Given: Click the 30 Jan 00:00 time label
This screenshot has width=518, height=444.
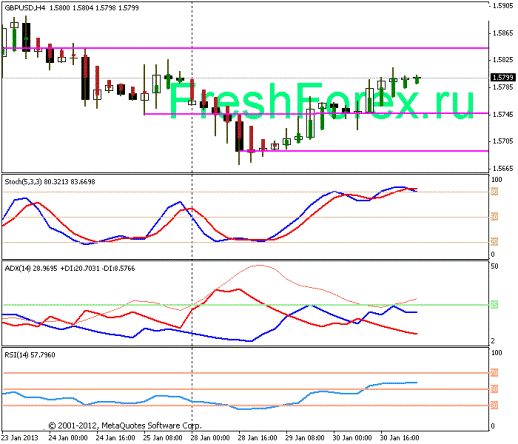Looking at the screenshot, I should [x=352, y=438].
